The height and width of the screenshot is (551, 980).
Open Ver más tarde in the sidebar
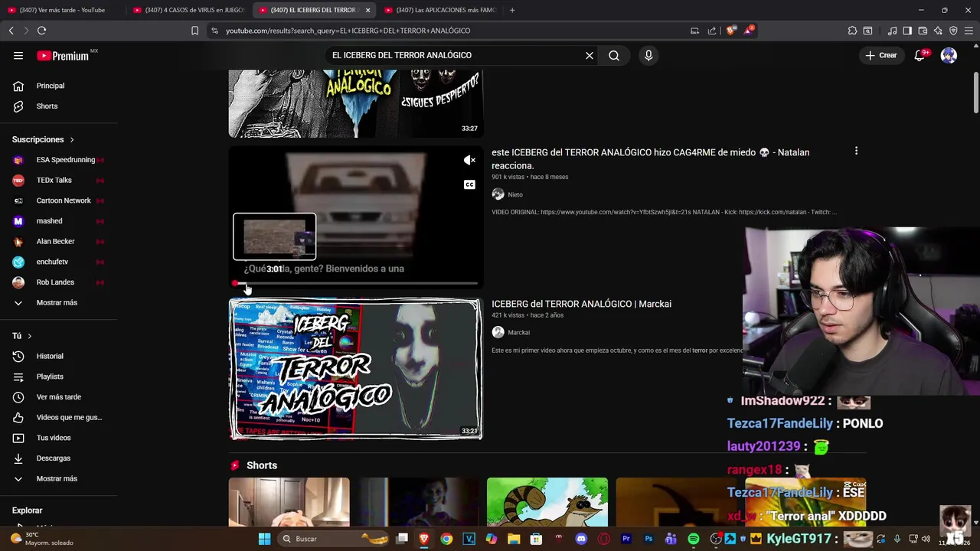59,397
